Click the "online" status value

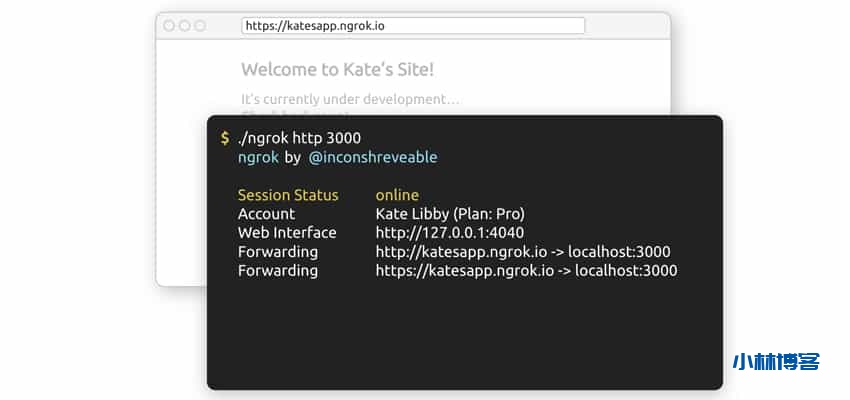point(397,195)
